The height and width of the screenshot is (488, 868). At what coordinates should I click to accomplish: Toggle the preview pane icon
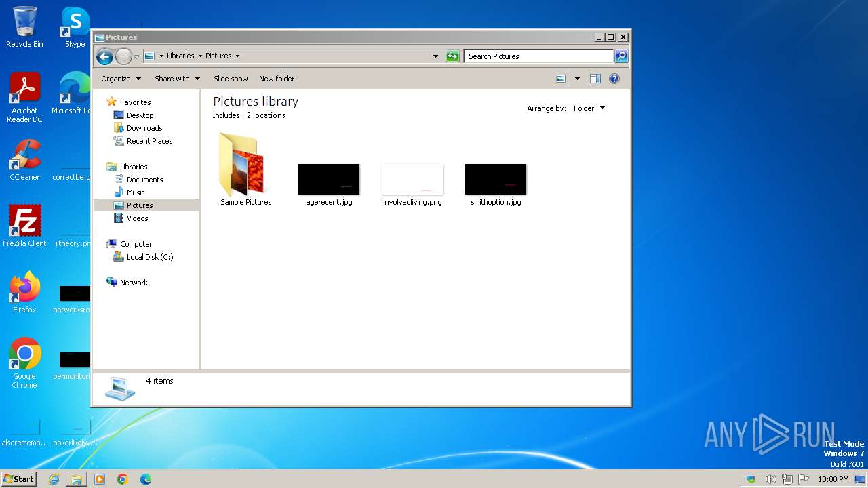coord(595,79)
